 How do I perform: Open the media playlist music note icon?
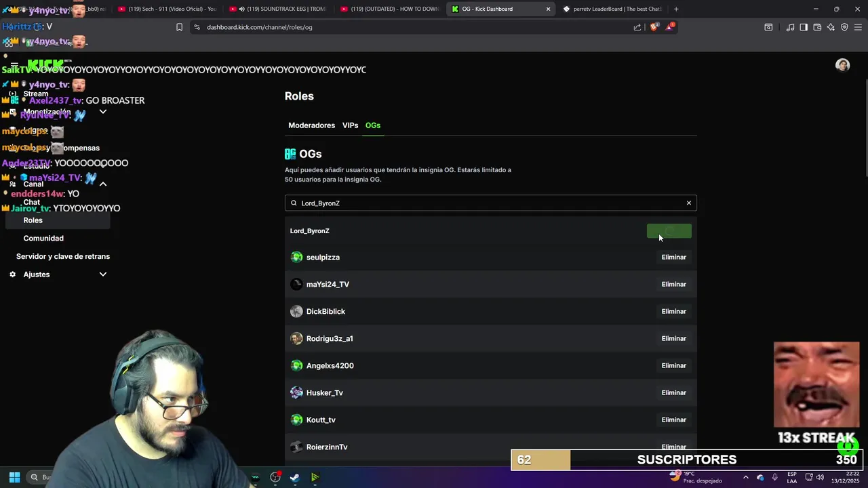(x=790, y=27)
